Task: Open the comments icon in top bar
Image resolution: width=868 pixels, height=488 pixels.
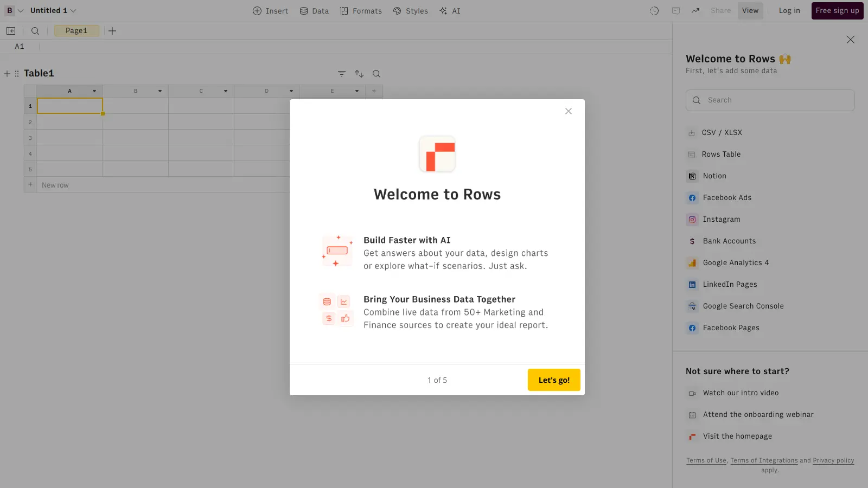Action: pos(675,11)
